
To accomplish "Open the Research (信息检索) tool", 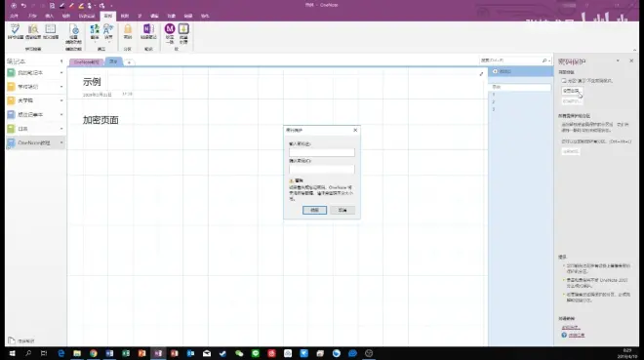I will point(33,31).
